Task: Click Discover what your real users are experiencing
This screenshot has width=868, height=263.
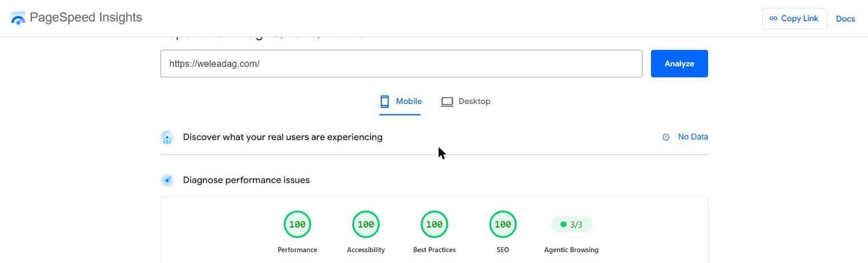Action: [x=283, y=137]
